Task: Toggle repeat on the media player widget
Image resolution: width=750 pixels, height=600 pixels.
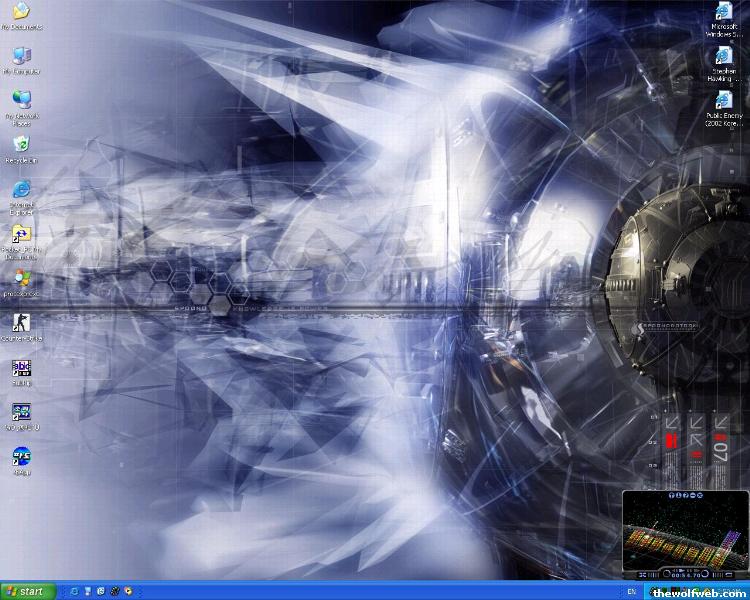Action: click(729, 575)
